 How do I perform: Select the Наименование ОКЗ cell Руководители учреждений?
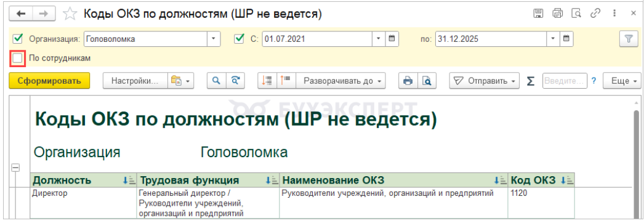[394, 203]
